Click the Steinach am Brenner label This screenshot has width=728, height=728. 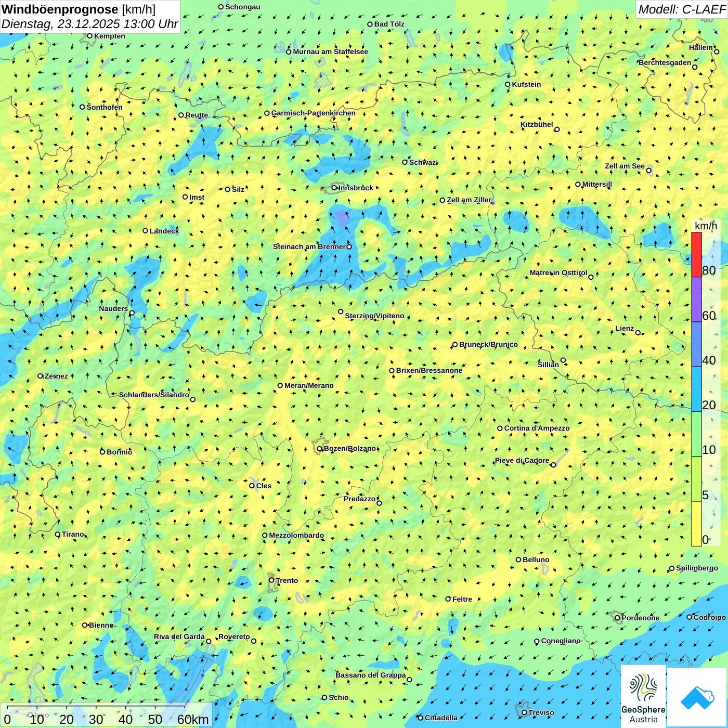click(x=309, y=246)
